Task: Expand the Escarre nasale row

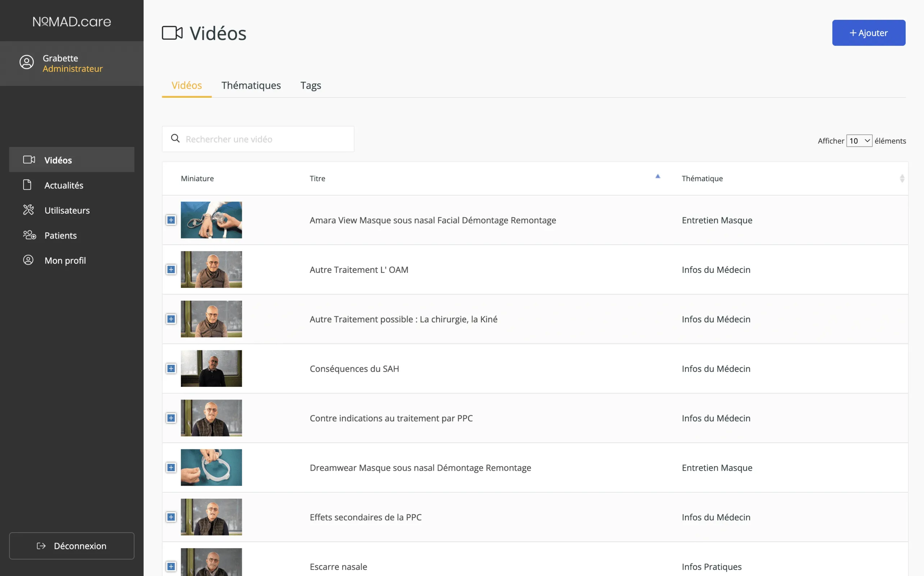Action: pos(171,567)
